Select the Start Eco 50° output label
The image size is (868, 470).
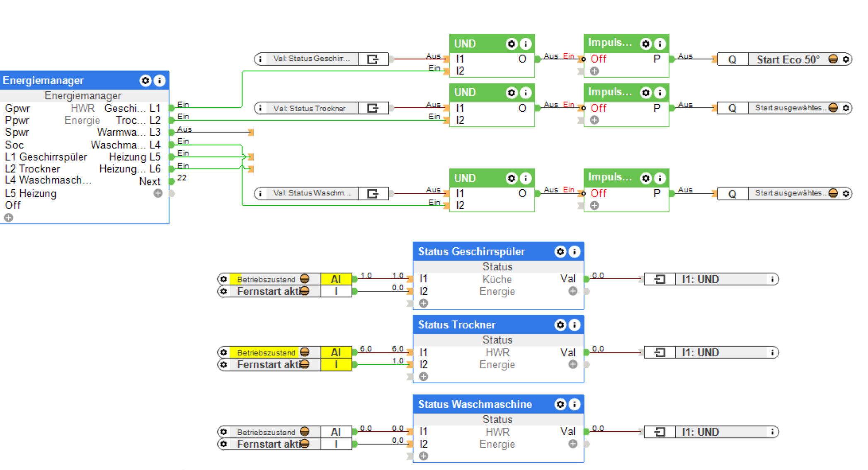coord(788,59)
